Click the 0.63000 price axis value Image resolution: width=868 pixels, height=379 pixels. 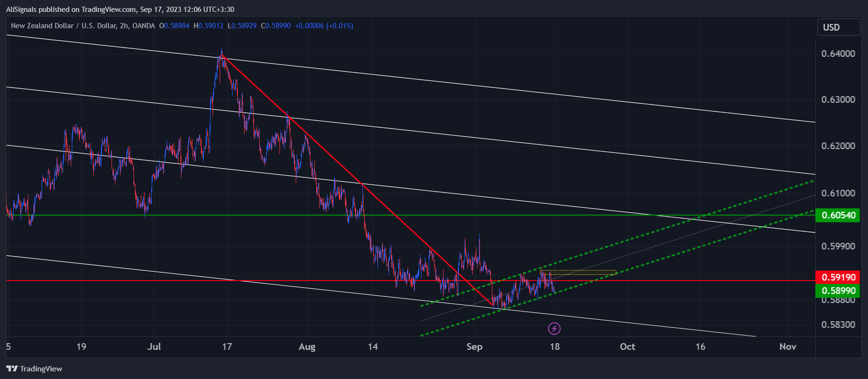click(838, 99)
